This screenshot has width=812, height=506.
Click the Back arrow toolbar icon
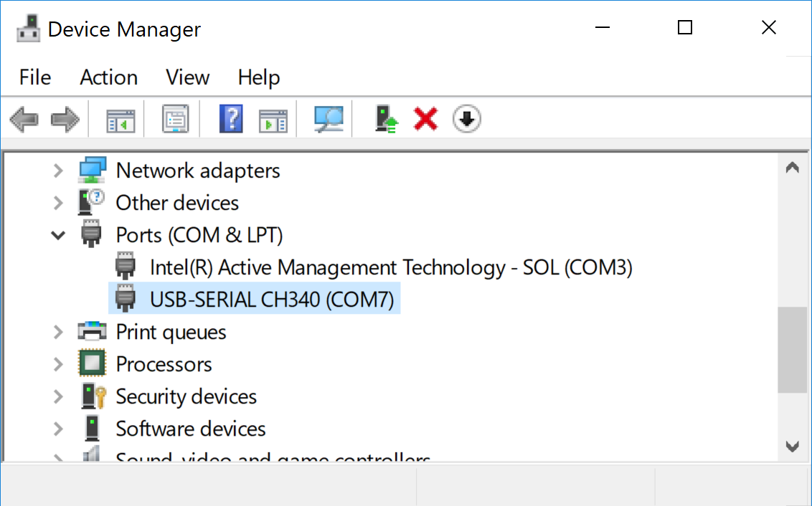(24, 119)
